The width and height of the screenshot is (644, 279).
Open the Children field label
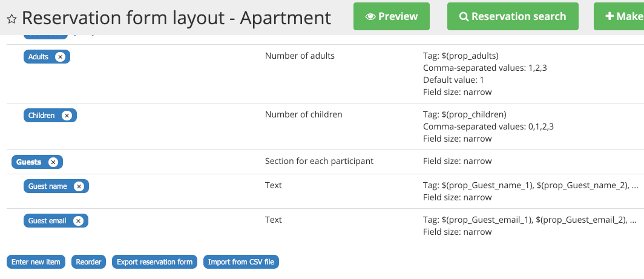pos(42,116)
